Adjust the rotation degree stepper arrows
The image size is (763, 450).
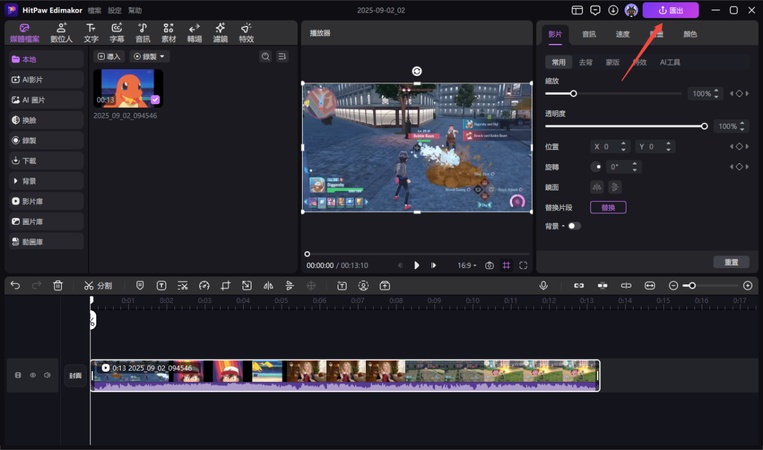click(635, 167)
